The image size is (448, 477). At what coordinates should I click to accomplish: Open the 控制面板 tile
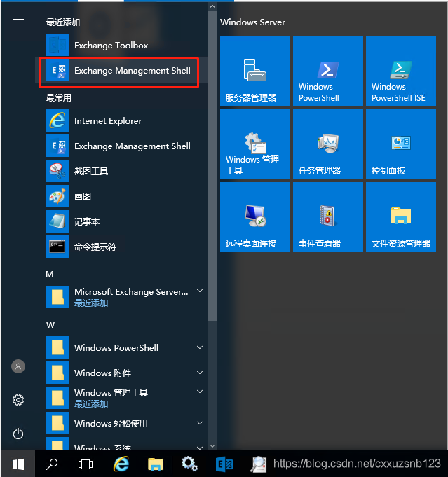[401, 144]
